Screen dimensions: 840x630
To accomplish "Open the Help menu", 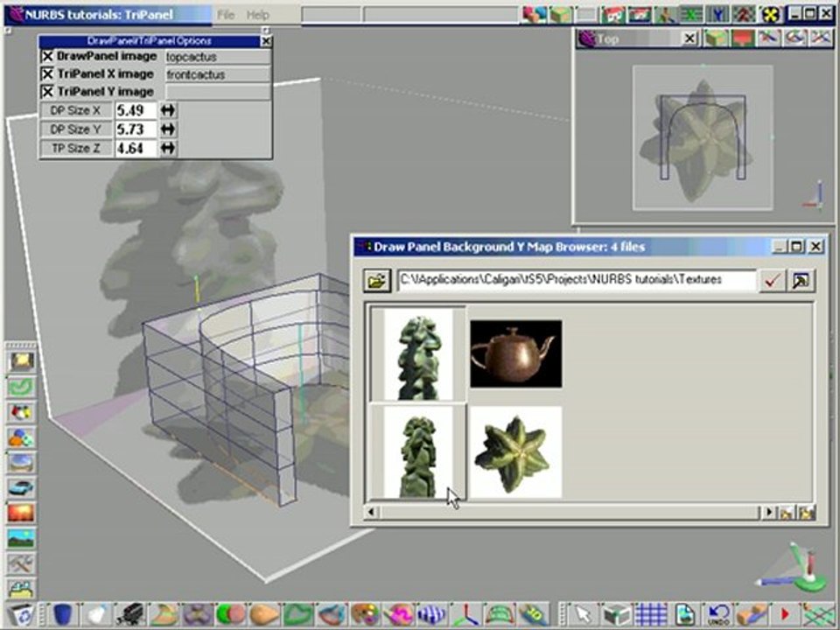I will click(x=257, y=15).
